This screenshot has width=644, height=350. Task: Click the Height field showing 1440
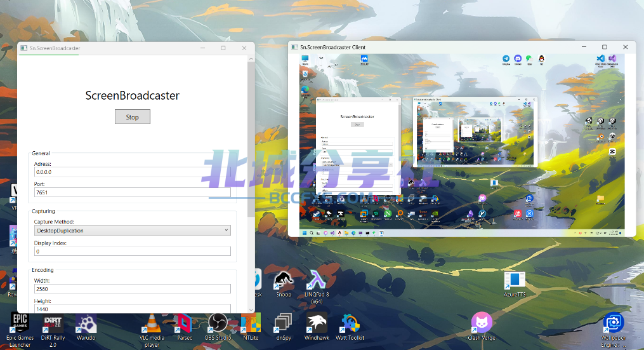[132, 309]
